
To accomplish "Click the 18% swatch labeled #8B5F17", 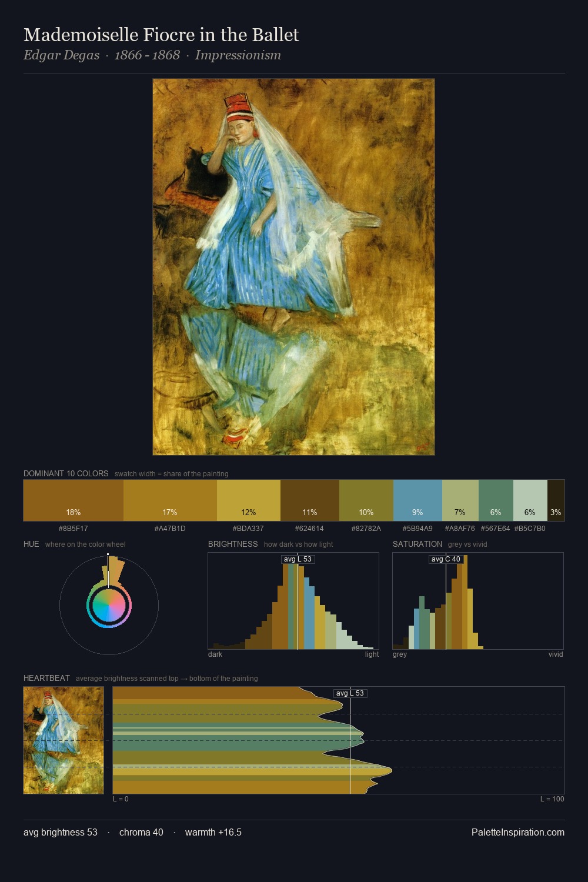I will click(73, 500).
